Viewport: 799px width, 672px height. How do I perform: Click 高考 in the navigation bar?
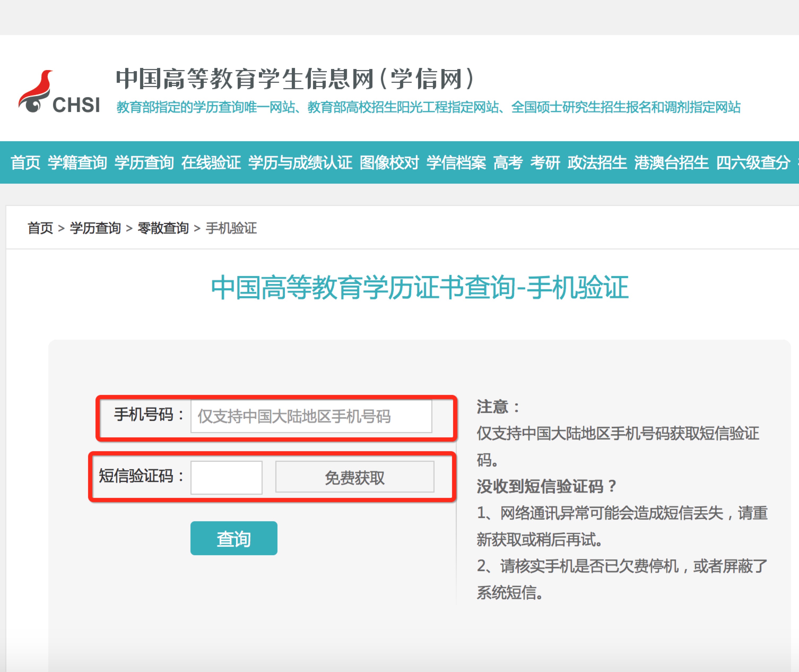point(508,163)
